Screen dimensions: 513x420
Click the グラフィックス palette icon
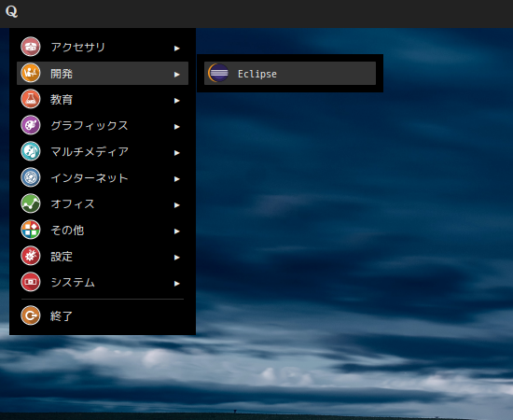(31, 125)
